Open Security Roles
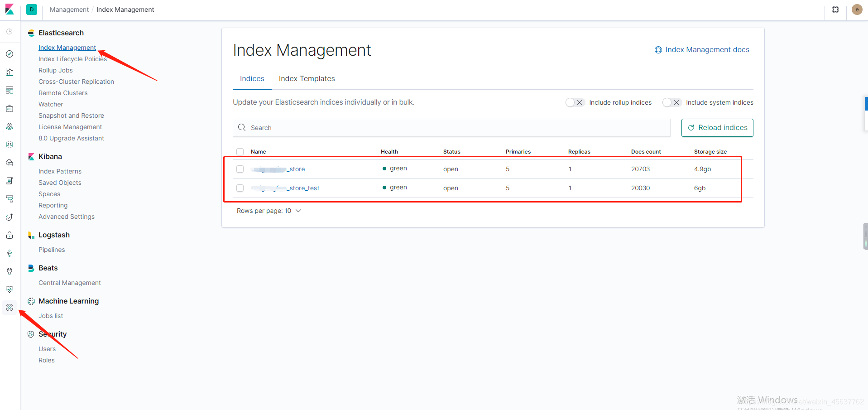868x410 pixels. (x=47, y=360)
